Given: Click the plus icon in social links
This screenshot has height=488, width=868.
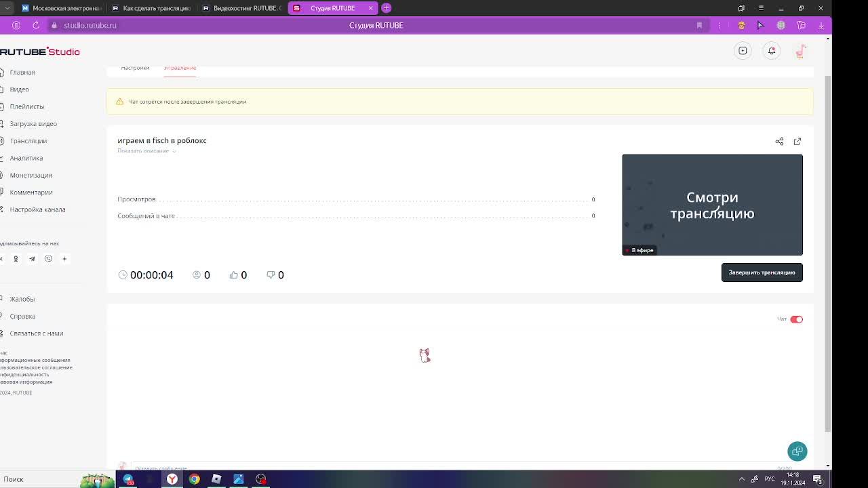Looking at the screenshot, I should tap(64, 259).
